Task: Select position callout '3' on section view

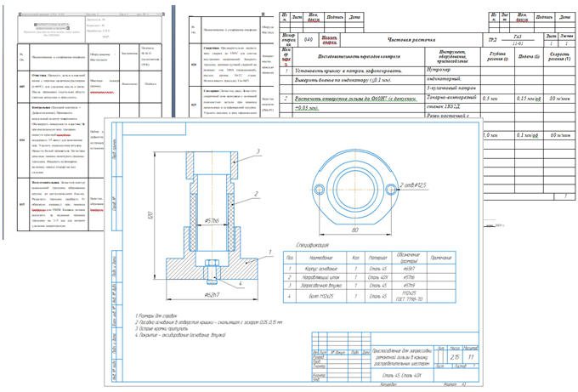Action: (x=258, y=151)
